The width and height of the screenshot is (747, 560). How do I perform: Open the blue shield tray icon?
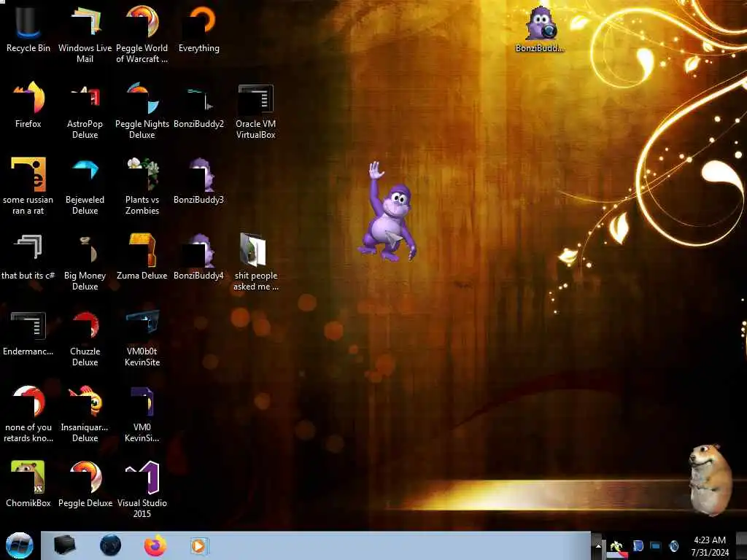pos(638,545)
